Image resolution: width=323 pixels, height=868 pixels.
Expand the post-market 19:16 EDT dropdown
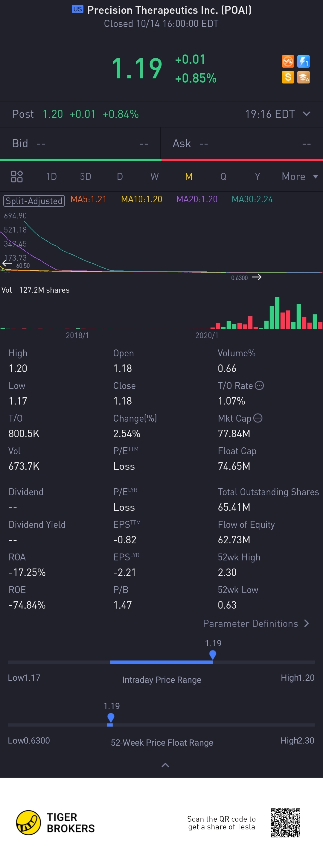[307, 114]
